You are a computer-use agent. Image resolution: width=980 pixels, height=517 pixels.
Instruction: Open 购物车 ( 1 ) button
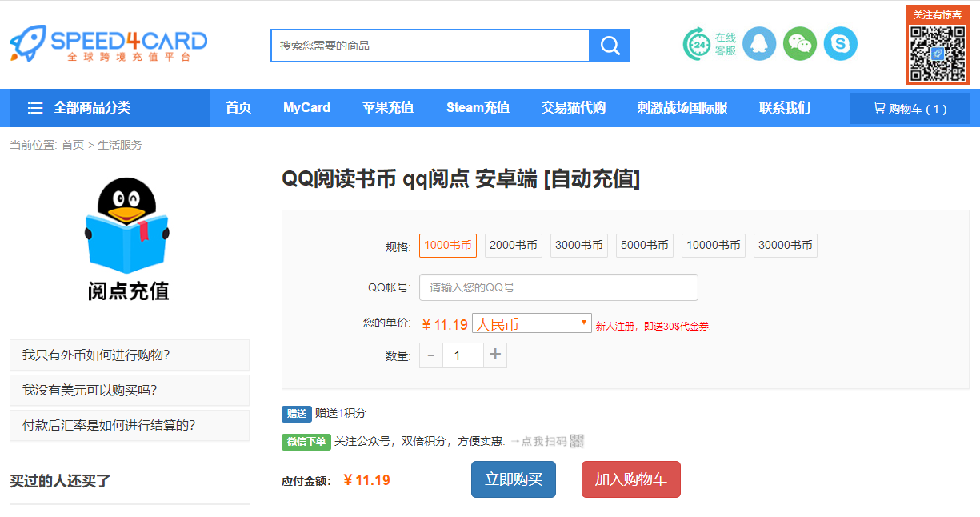910,109
